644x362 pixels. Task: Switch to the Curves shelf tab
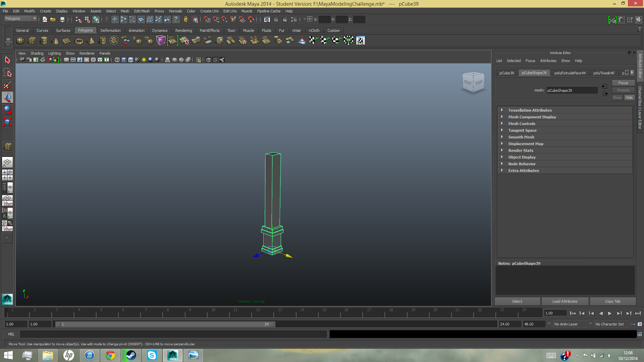pyautogui.click(x=42, y=30)
